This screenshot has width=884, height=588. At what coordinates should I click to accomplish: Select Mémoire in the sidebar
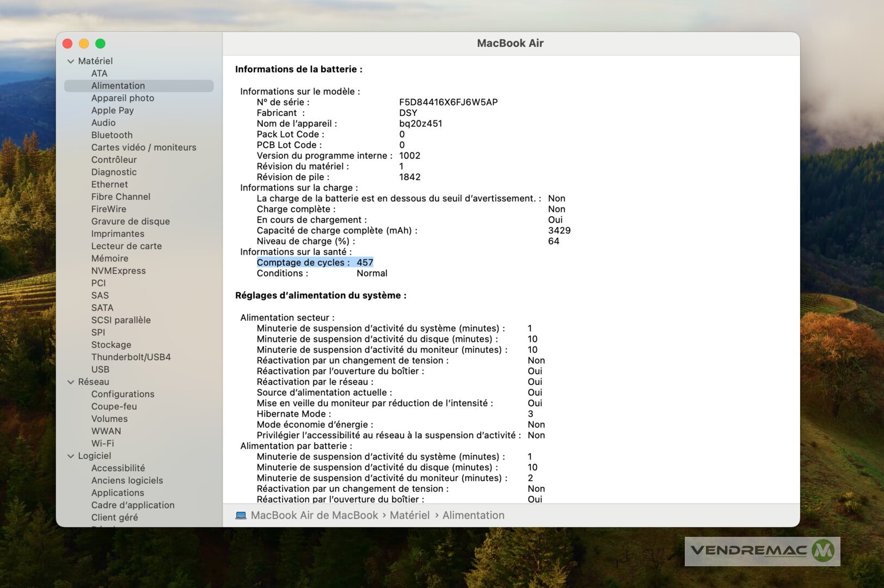pyautogui.click(x=109, y=259)
